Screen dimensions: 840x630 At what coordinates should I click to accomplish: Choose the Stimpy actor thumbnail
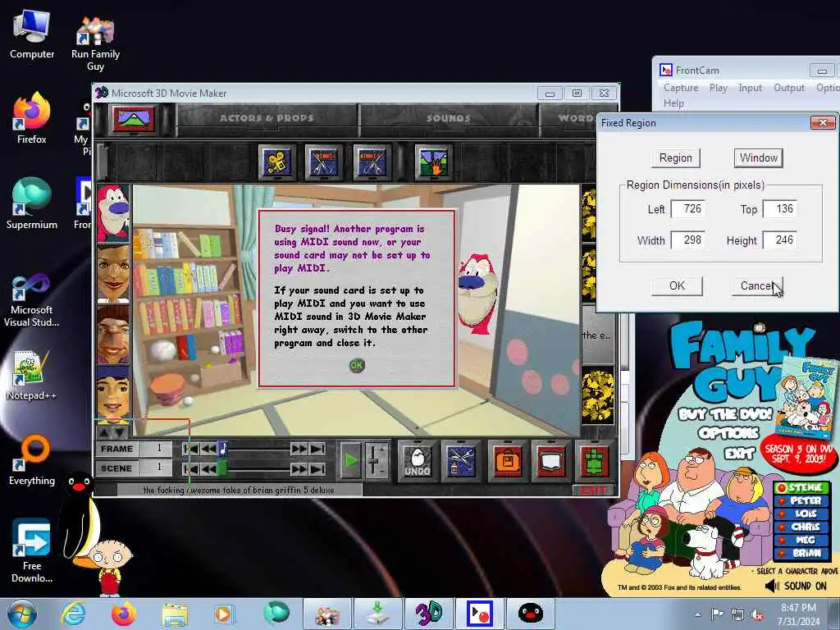pyautogui.click(x=113, y=213)
